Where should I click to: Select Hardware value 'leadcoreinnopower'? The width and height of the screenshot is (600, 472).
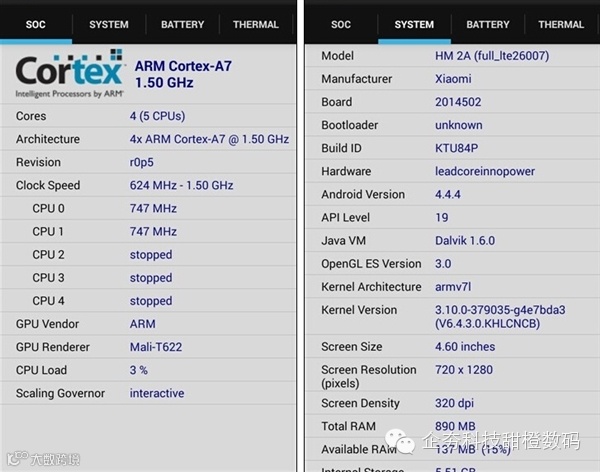tap(485, 171)
